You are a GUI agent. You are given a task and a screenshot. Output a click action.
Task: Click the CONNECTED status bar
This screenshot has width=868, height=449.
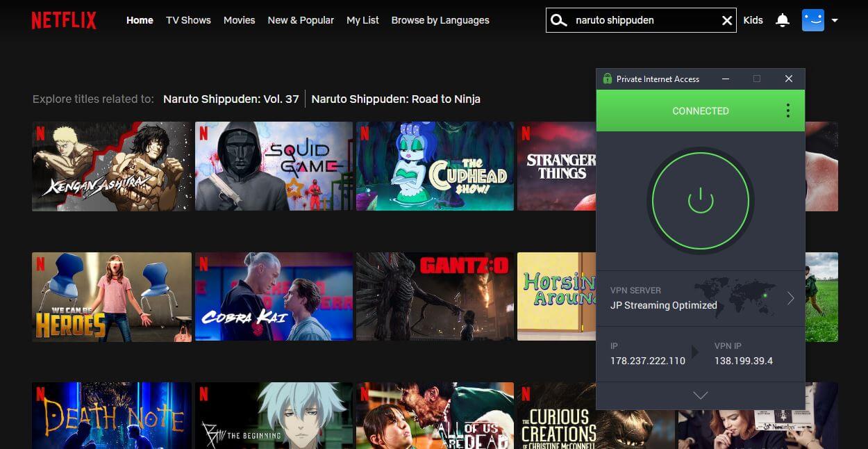pyautogui.click(x=701, y=111)
